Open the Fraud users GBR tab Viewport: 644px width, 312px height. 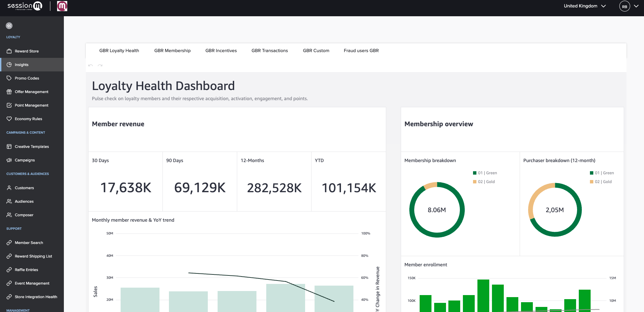[361, 51]
